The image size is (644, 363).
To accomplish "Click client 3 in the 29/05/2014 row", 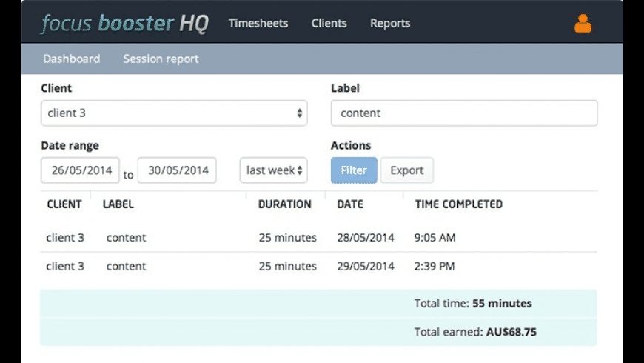I will click(65, 267).
